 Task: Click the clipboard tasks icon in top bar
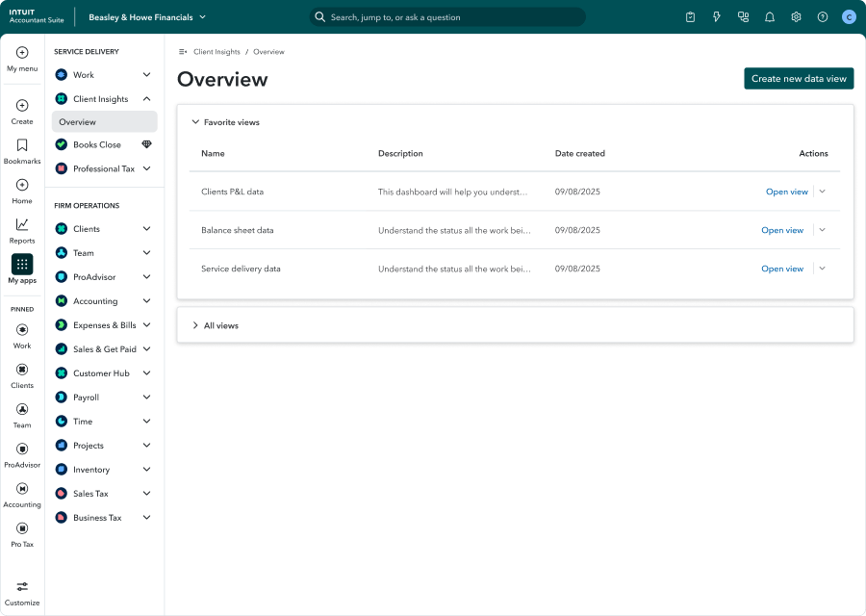[689, 16]
